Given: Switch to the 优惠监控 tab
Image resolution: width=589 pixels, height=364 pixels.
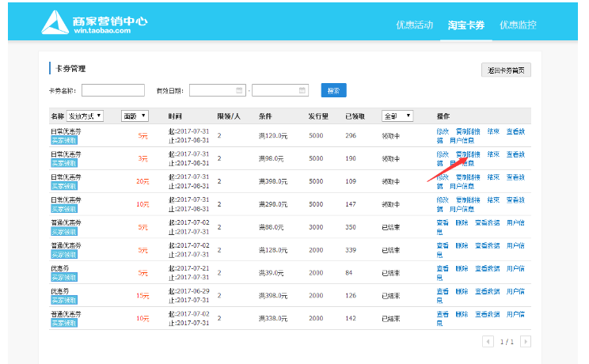Looking at the screenshot, I should (518, 25).
